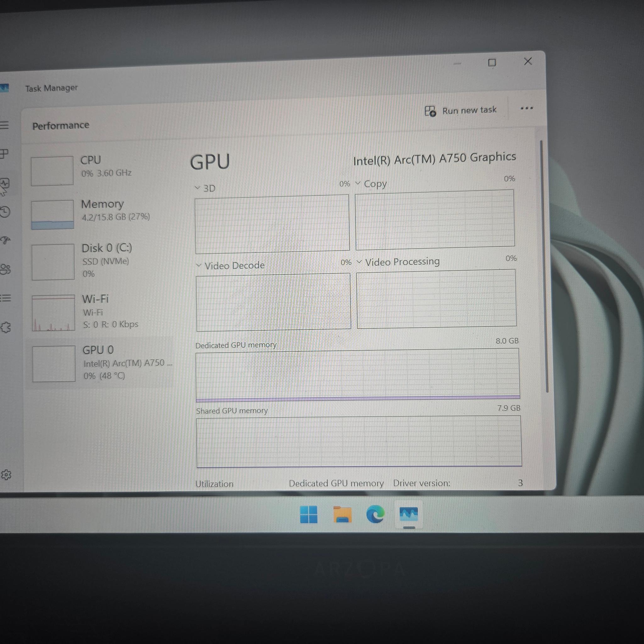This screenshot has width=644, height=644.
Task: Click the 8.0 GB dedicated memory label
Action: click(507, 341)
